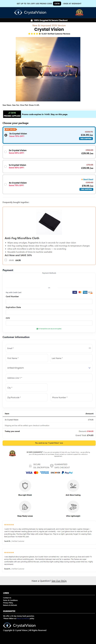Open Terms & Conditions footer link

click(10, 600)
